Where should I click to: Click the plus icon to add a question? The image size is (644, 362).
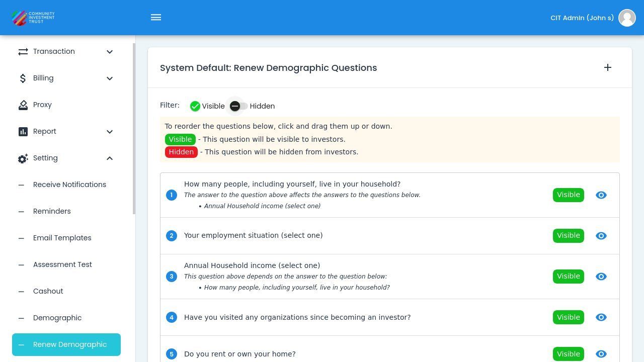[608, 67]
